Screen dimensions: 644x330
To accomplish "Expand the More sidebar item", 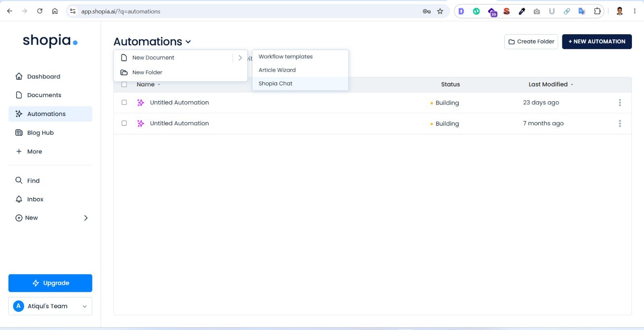I will (50, 152).
